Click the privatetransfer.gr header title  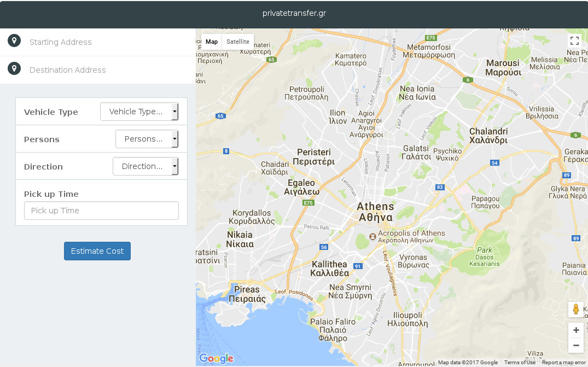tap(294, 13)
